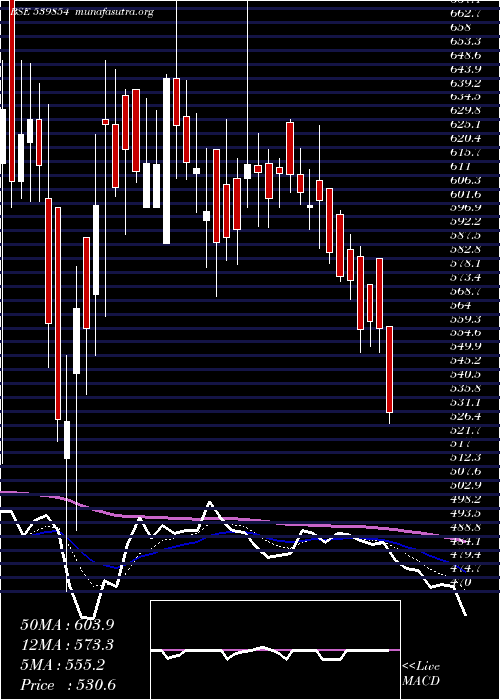Click the 559.3 price axis label
Image resolution: width=500 pixels, height=700 pixels.
pos(466,319)
